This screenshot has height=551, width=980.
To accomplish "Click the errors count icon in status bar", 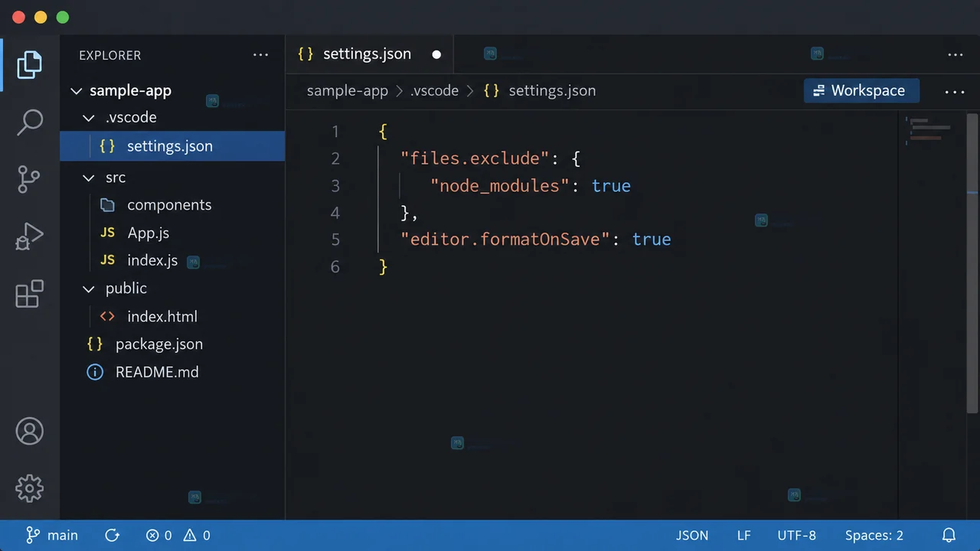I will (152, 536).
